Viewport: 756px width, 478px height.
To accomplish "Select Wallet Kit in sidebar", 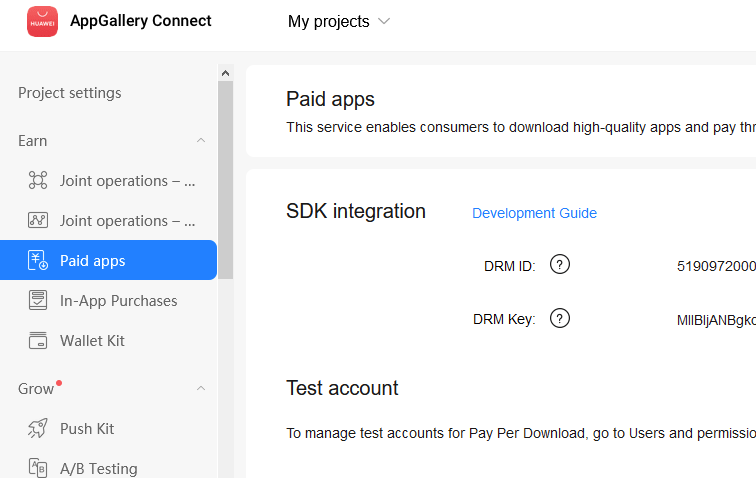I will 92,341.
